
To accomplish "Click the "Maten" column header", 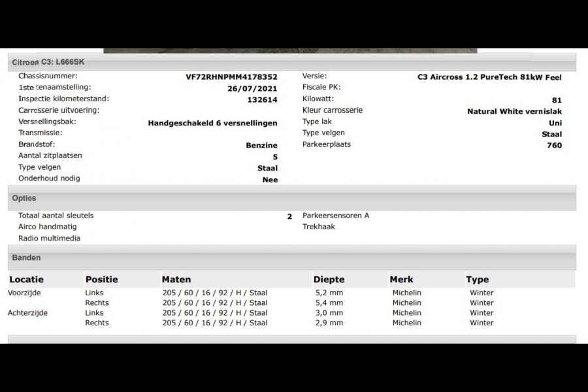I will [x=176, y=280].
